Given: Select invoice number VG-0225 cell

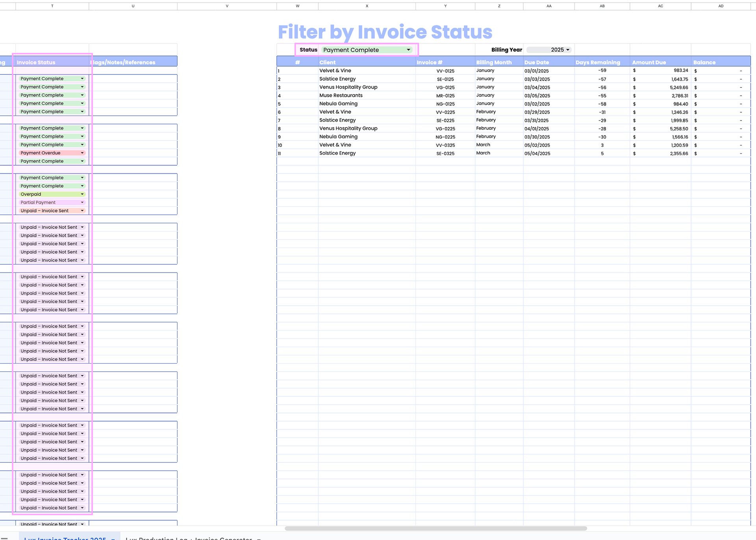Looking at the screenshot, I should (x=445, y=129).
